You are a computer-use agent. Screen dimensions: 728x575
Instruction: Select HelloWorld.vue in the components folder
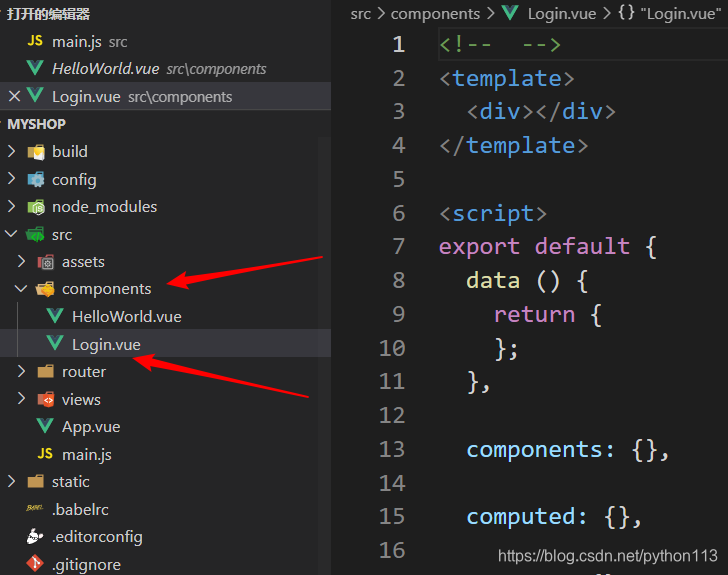[165, 316]
